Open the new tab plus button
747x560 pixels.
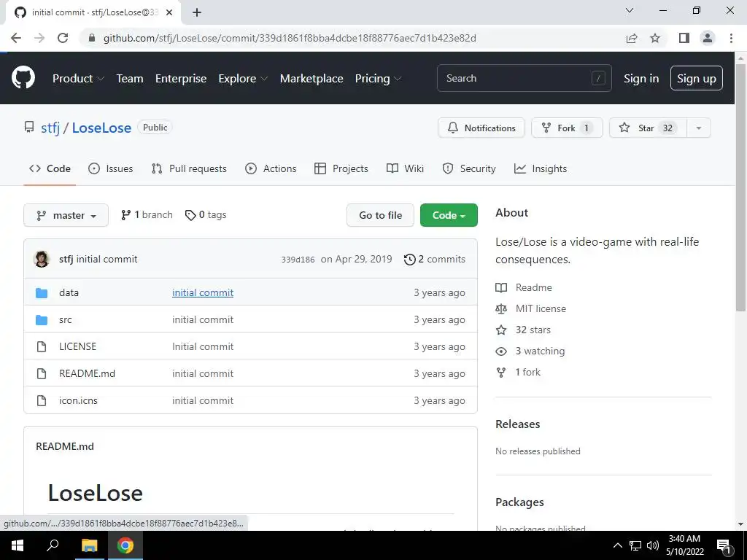point(197,12)
